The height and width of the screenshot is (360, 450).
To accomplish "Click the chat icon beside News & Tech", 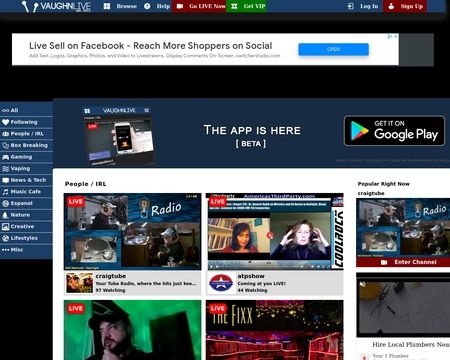I will (x=5, y=180).
